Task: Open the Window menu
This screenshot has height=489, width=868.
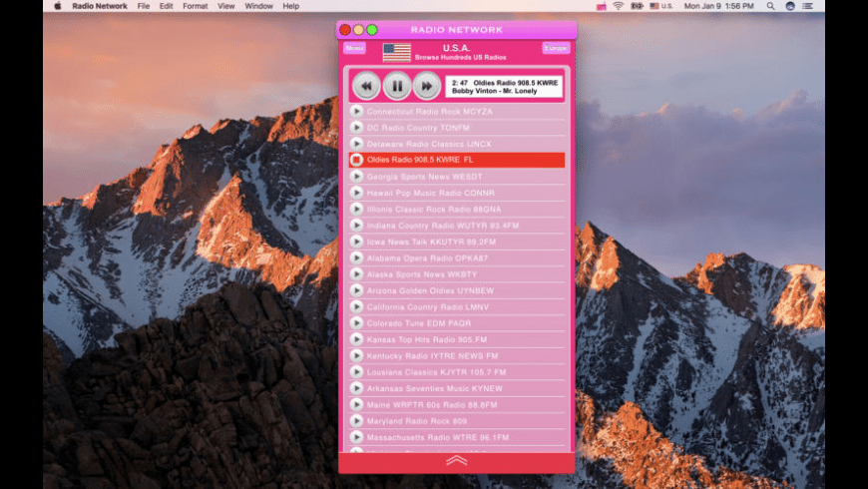Action: 258,6
